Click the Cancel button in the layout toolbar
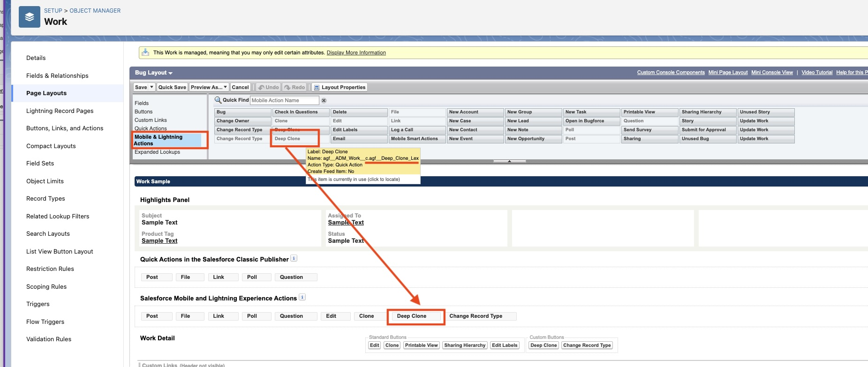This screenshot has width=868, height=367. coord(240,87)
